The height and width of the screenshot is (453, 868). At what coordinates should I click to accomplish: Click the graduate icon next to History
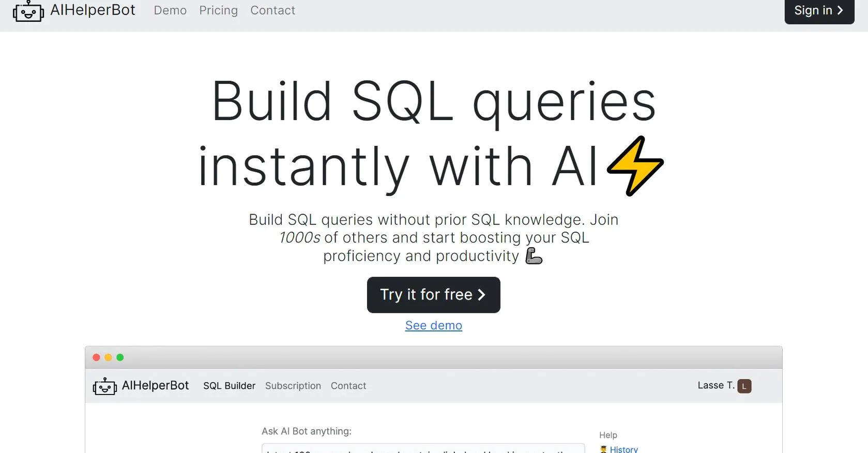603,449
